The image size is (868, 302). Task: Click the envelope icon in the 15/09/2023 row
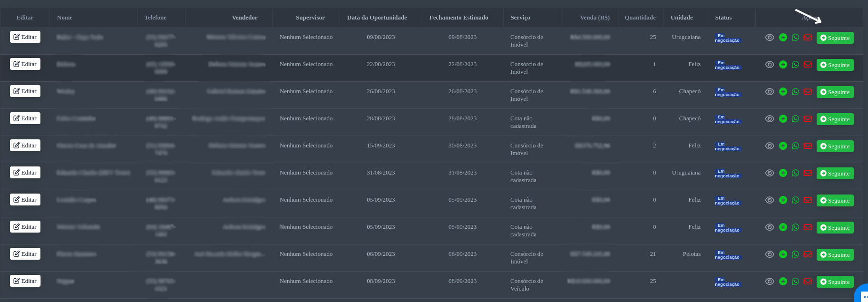pos(808,146)
